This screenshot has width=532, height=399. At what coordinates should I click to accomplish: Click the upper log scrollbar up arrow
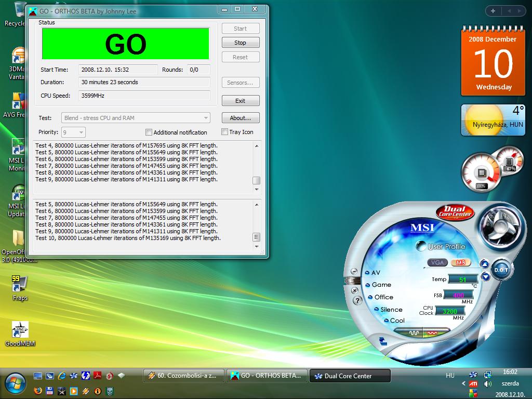(x=257, y=146)
